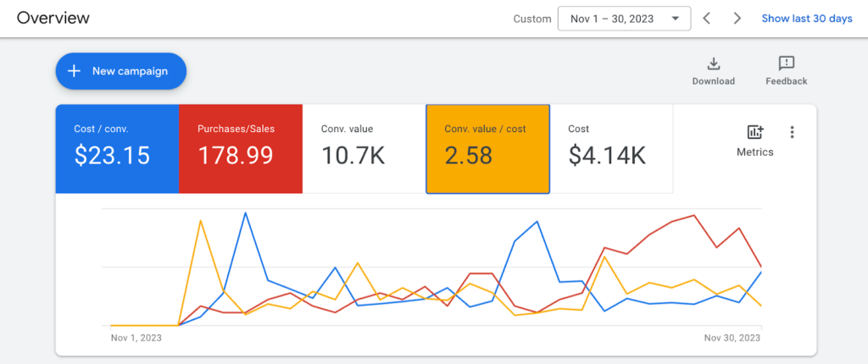
Task: Click the blue line peak in chart
Action: click(245, 212)
